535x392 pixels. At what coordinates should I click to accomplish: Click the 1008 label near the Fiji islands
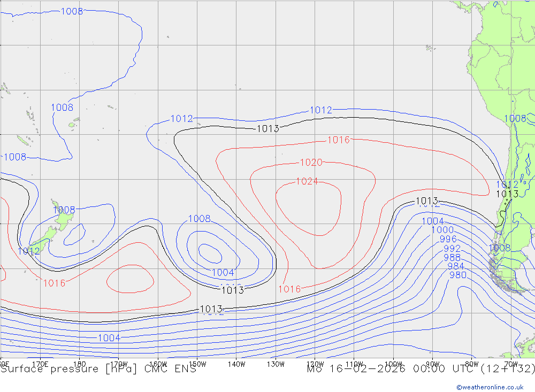62,107
